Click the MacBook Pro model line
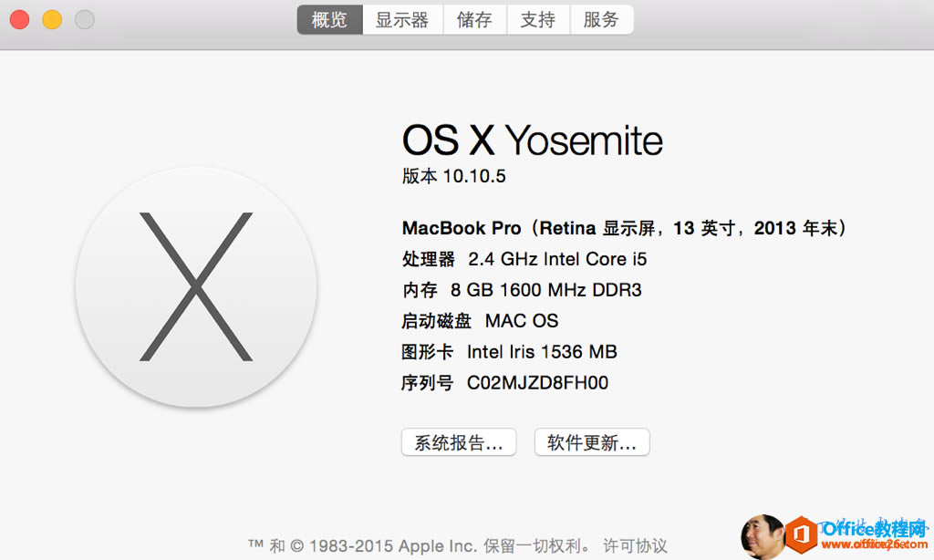This screenshot has width=934, height=560. pyautogui.click(x=623, y=228)
